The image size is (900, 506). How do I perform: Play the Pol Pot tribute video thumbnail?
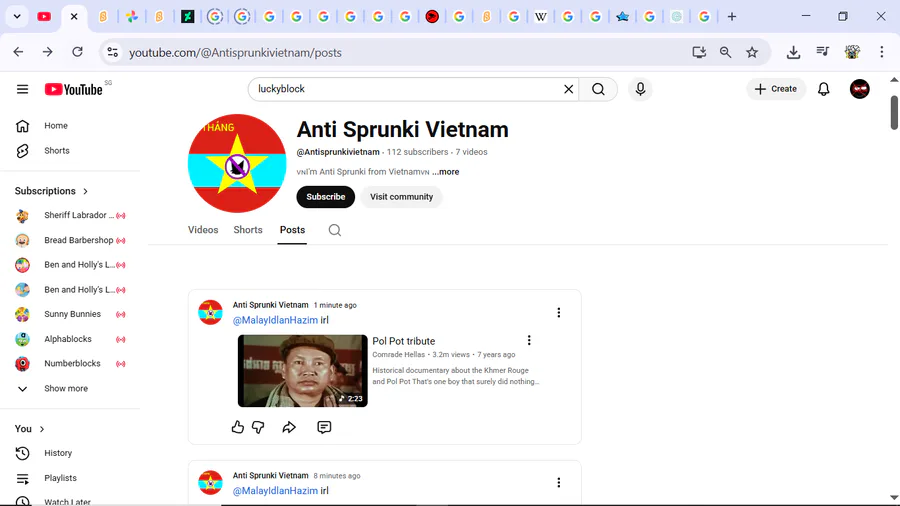302,371
